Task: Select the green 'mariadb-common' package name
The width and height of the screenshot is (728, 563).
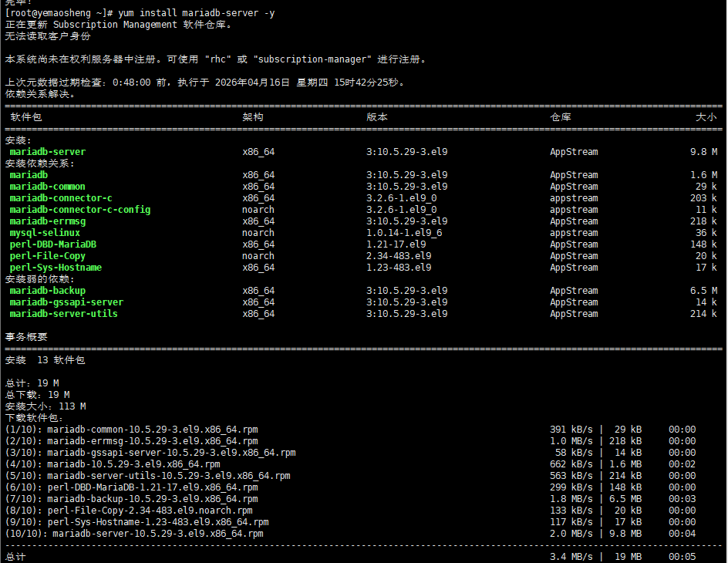Action: 47,187
